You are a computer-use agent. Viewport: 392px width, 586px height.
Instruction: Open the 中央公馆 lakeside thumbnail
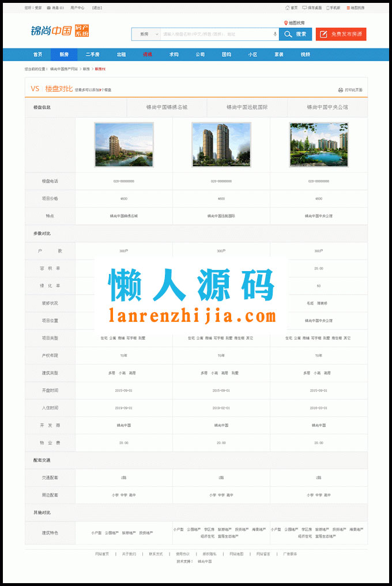[319, 145]
